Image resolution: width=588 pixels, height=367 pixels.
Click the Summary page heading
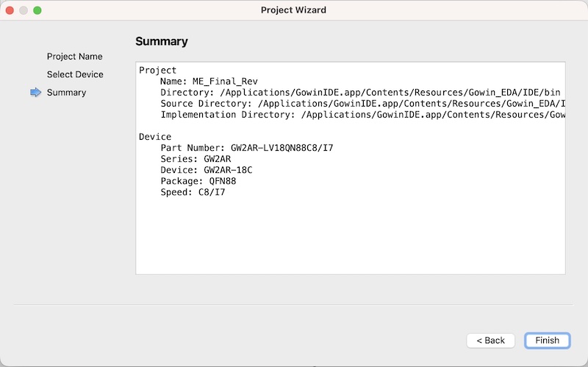click(x=162, y=42)
